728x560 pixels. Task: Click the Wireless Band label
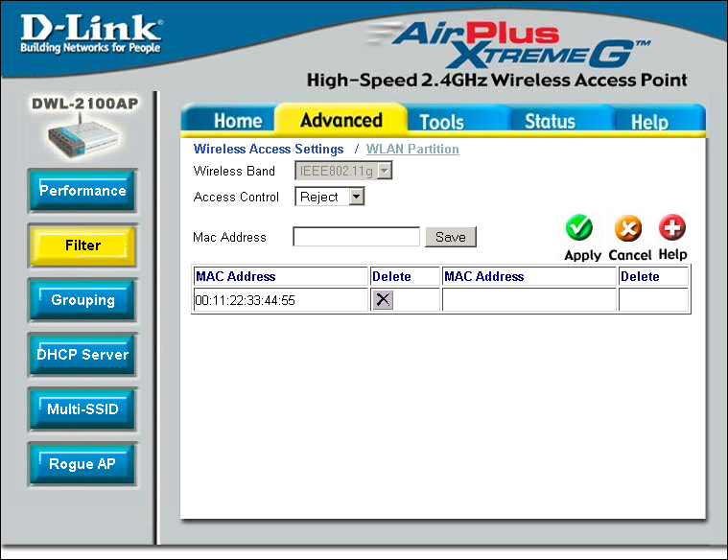(x=234, y=171)
